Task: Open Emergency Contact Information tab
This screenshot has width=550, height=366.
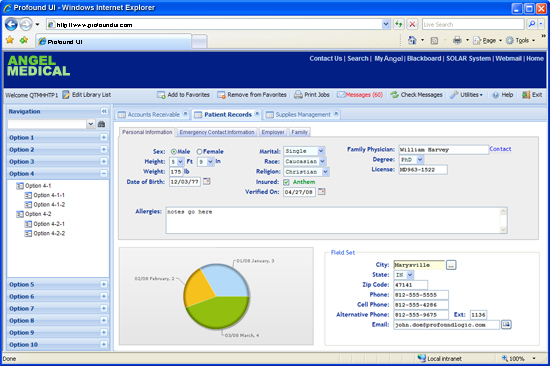Action: coord(217,132)
